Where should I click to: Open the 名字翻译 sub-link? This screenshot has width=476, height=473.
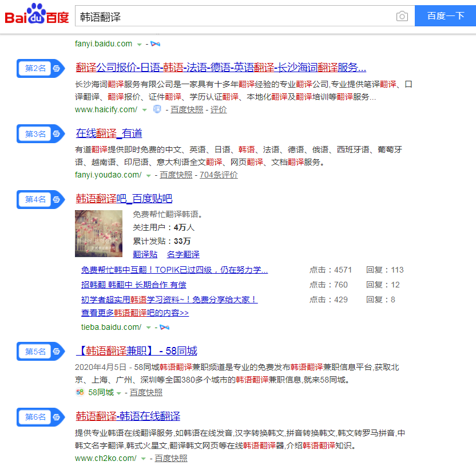[x=183, y=254]
